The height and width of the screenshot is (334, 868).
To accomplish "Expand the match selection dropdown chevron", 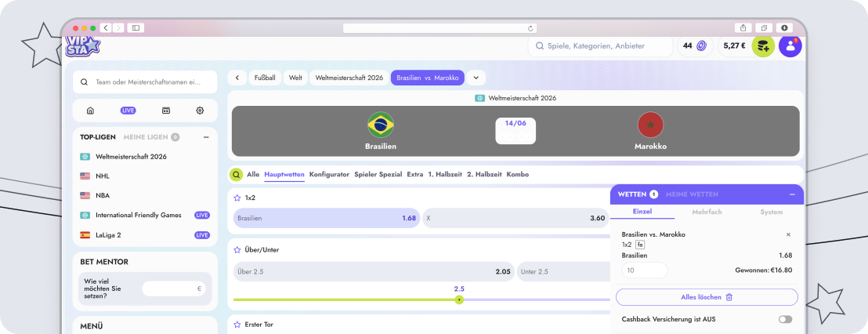I will [x=476, y=78].
